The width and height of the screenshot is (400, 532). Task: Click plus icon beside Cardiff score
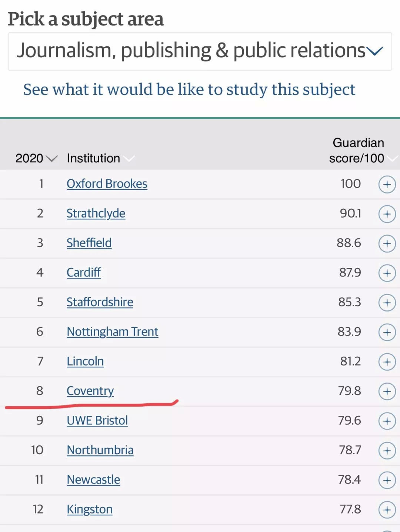click(x=387, y=273)
